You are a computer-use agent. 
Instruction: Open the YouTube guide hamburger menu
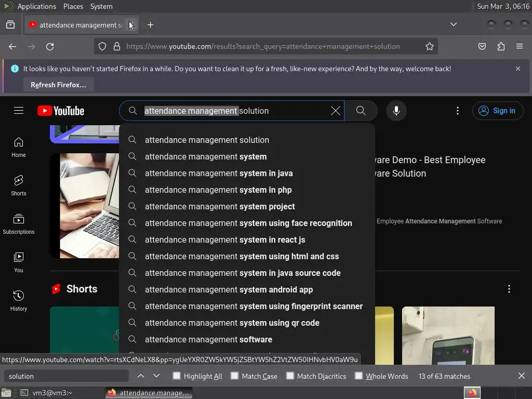click(x=19, y=111)
